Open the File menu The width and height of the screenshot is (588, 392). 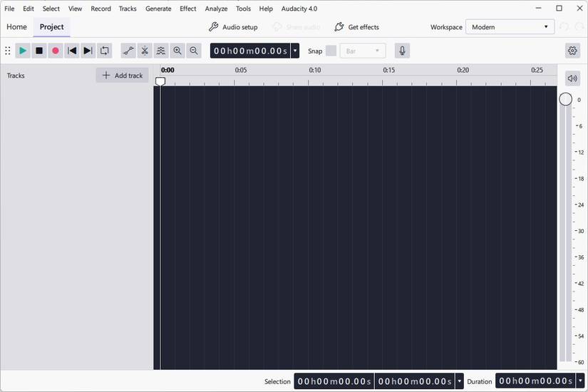coord(9,9)
